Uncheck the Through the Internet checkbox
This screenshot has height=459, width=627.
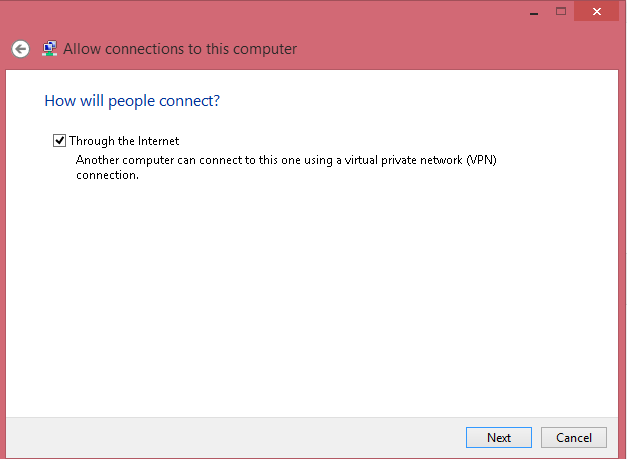click(x=60, y=141)
